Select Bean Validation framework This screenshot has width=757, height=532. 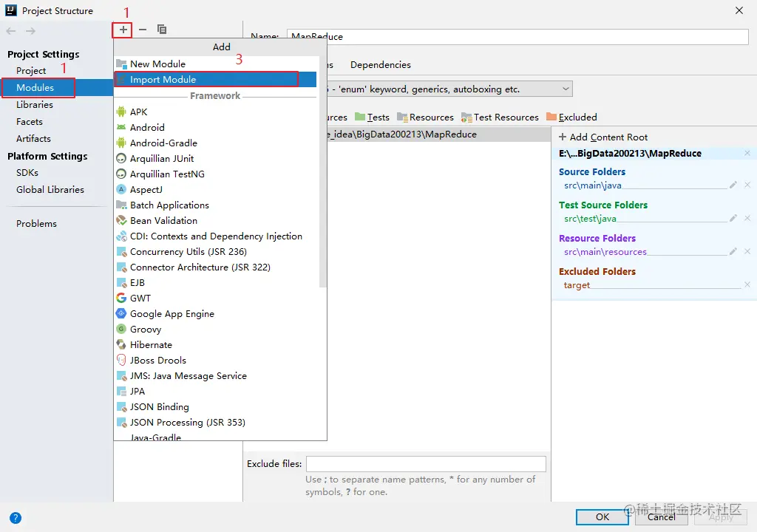click(217, 221)
